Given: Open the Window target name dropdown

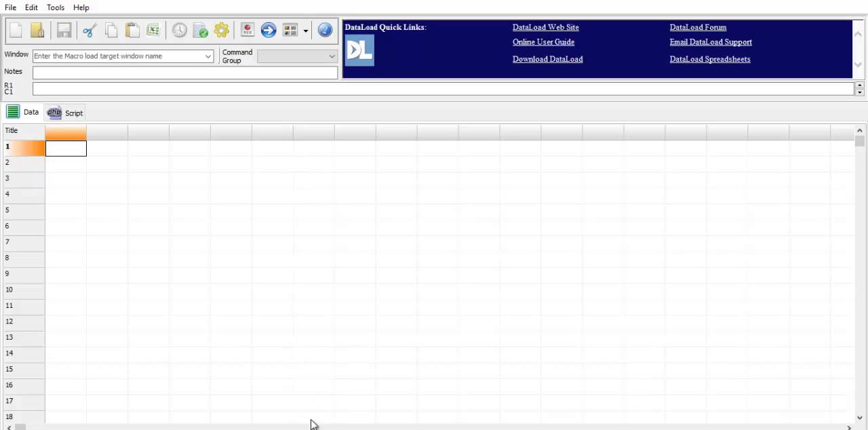Looking at the screenshot, I should [208, 56].
